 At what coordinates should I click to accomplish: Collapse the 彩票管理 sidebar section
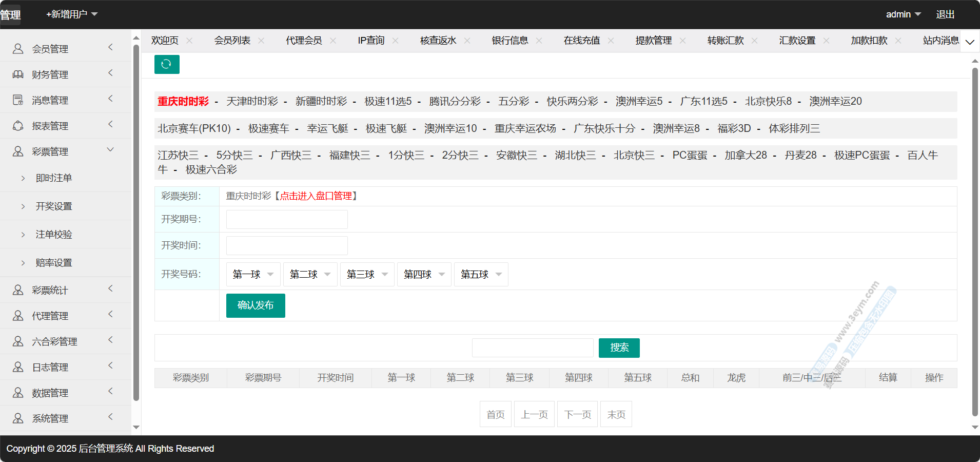coord(110,150)
